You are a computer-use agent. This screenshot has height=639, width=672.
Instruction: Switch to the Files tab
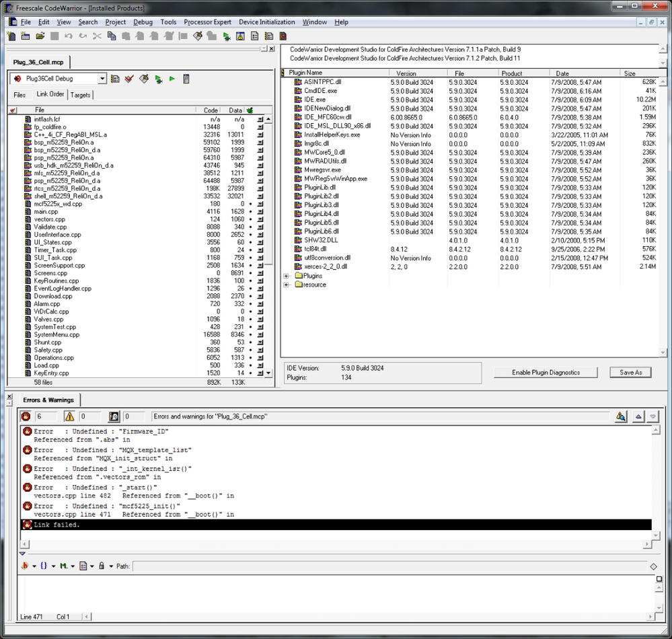coord(20,95)
